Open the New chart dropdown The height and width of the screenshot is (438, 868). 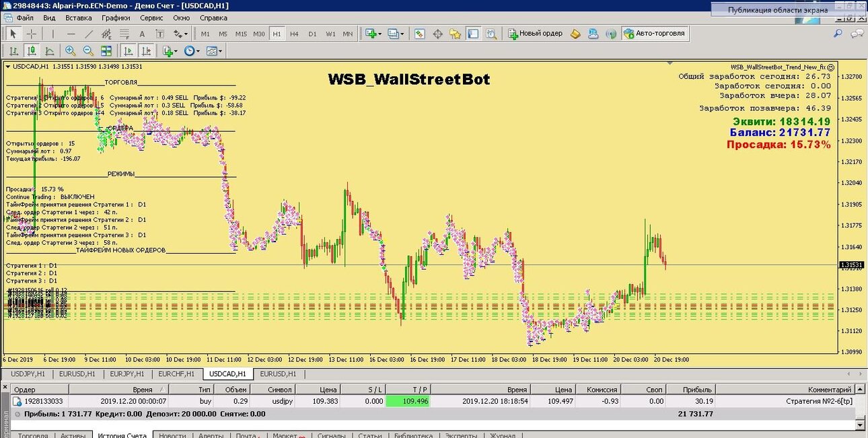pos(373,34)
